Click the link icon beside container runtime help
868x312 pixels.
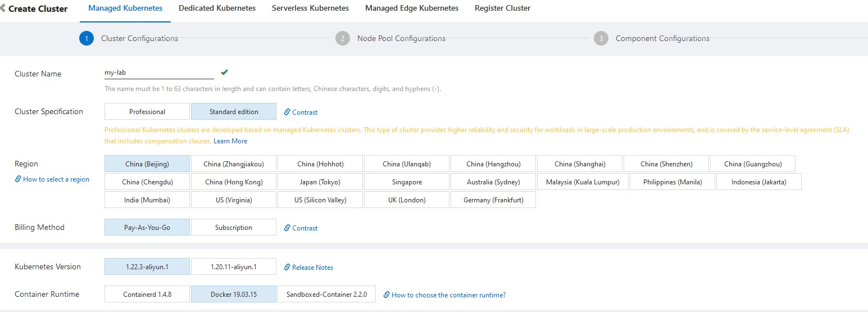pyautogui.click(x=387, y=295)
